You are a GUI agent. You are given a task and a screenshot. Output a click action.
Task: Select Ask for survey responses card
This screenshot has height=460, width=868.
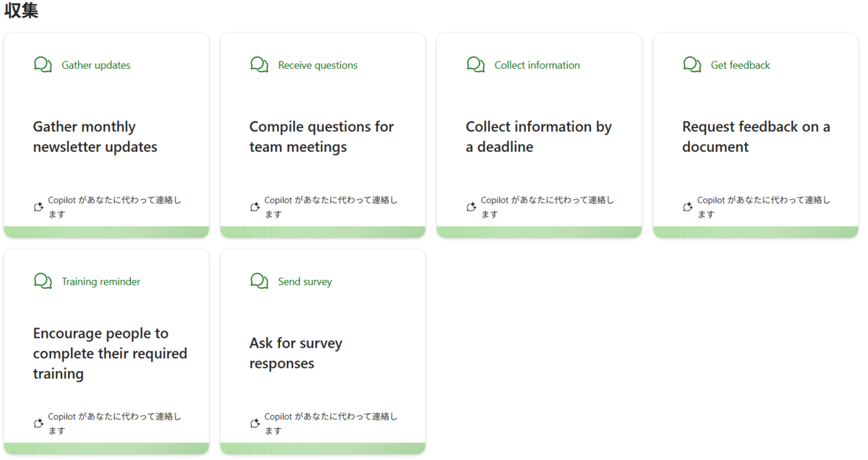click(323, 352)
